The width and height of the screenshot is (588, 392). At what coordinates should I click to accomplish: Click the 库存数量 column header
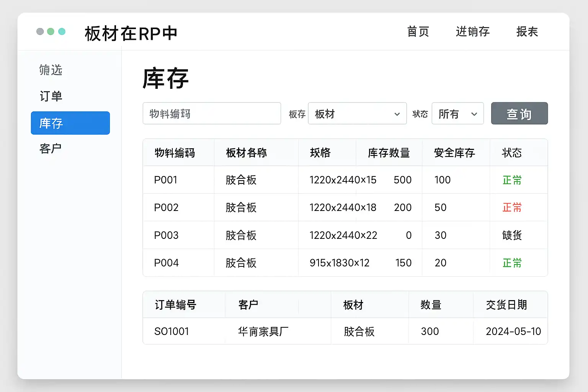click(x=389, y=153)
